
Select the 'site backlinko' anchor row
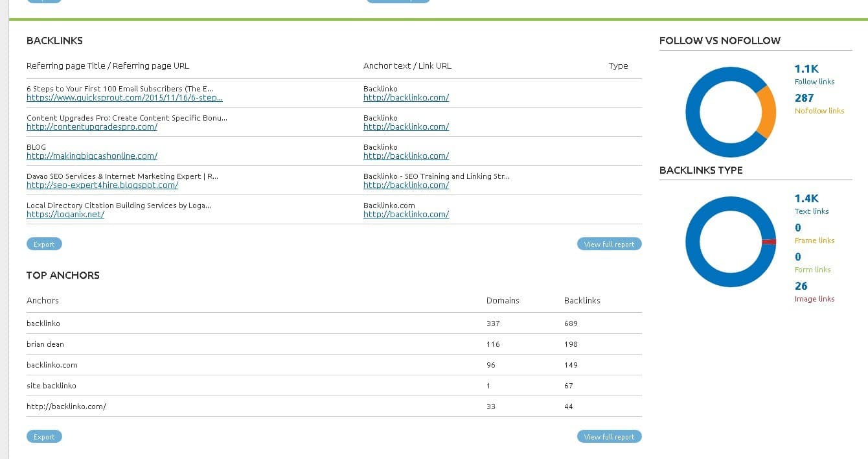click(x=334, y=386)
